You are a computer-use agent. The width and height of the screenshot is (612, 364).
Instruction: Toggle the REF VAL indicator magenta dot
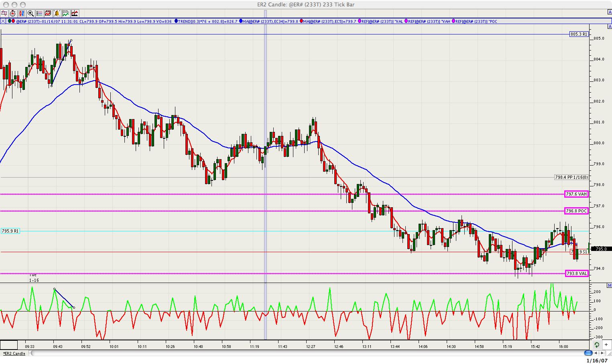pyautogui.click(x=360, y=21)
